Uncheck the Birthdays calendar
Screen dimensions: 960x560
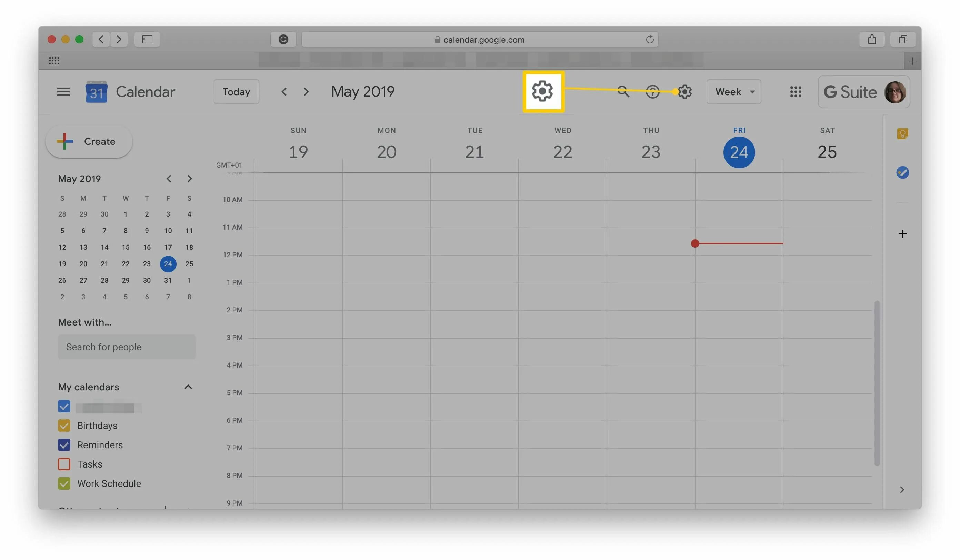[64, 426]
